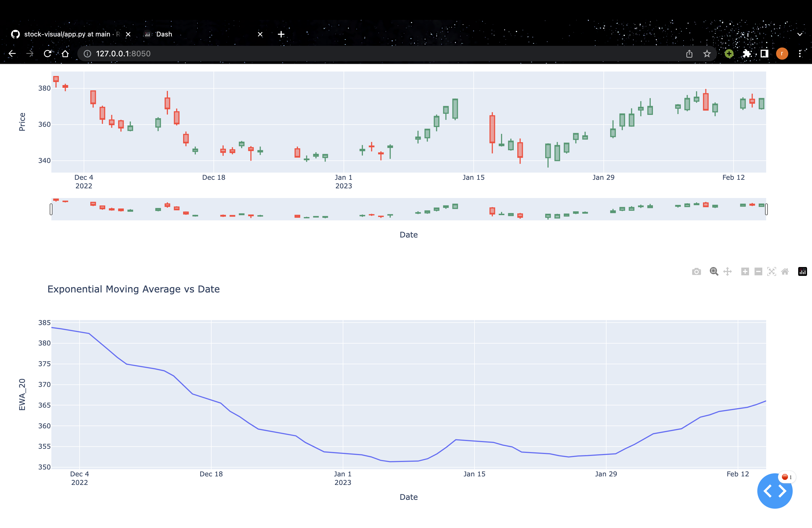The image size is (812, 528).
Task: Click the Autoscale modebar icon
Action: (x=772, y=271)
